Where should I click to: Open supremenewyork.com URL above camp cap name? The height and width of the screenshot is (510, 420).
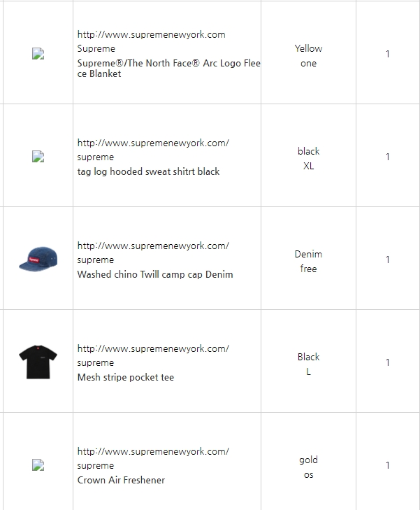click(x=153, y=246)
